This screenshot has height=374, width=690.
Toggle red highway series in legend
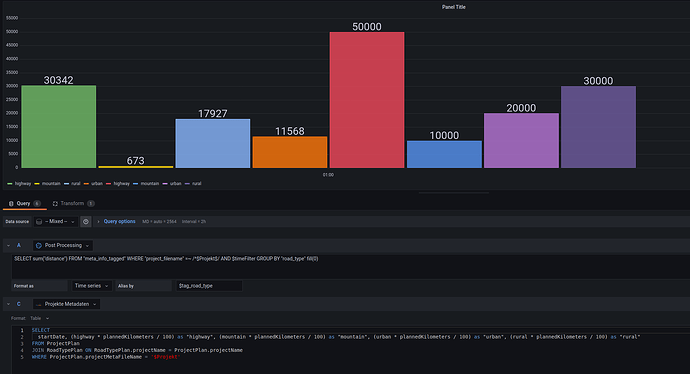point(118,183)
